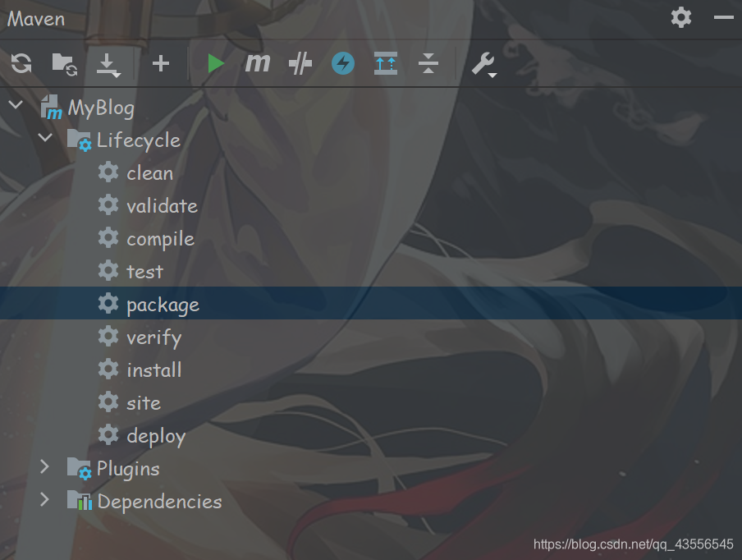This screenshot has width=742, height=560.
Task: Execute Maven goal 'm' icon
Action: click(x=258, y=63)
